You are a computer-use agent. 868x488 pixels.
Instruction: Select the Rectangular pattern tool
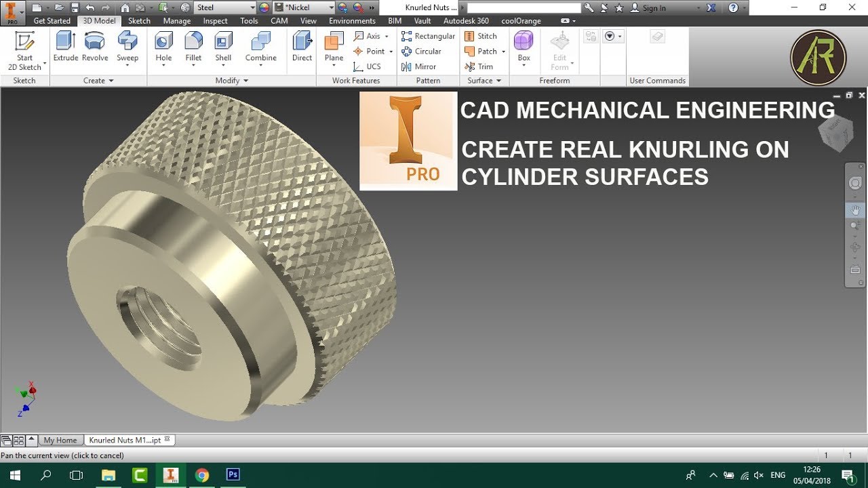[428, 36]
